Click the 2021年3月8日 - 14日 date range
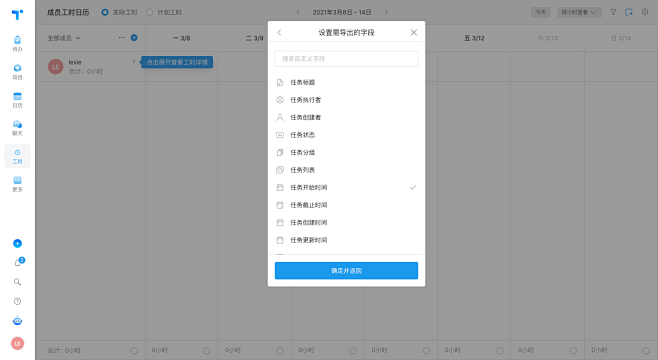Viewport: 658px width, 360px height. click(x=342, y=12)
